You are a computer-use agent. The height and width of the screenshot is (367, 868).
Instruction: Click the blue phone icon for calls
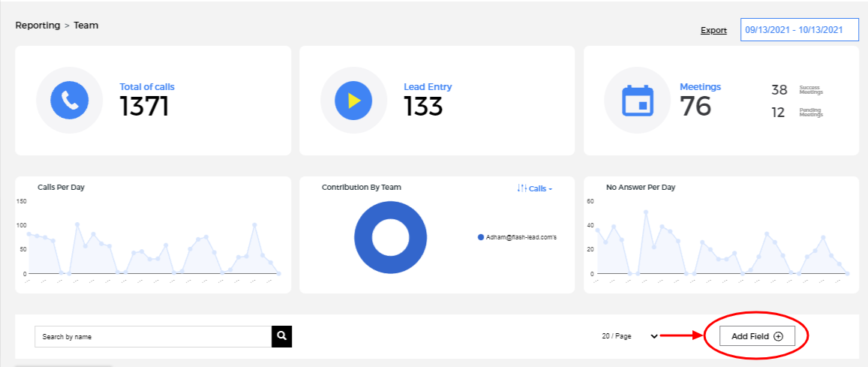(69, 100)
